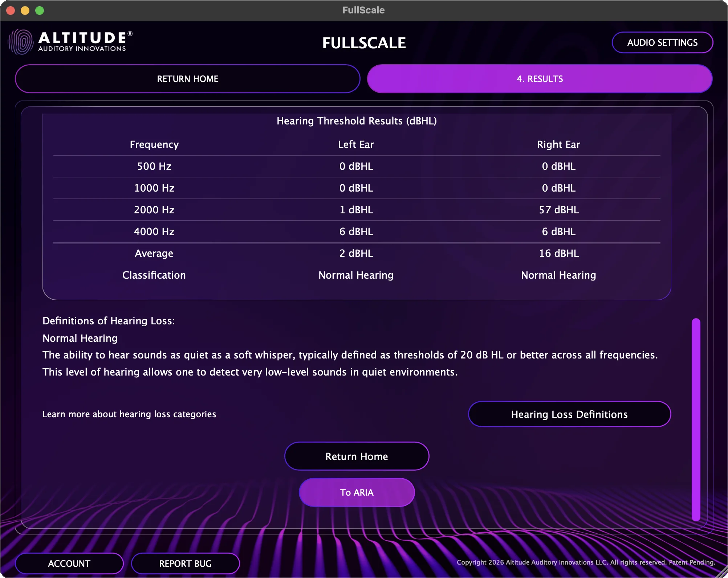Click the Altitude Auditory Innovations logo
Image resolution: width=728 pixels, height=578 pixels.
(x=70, y=42)
